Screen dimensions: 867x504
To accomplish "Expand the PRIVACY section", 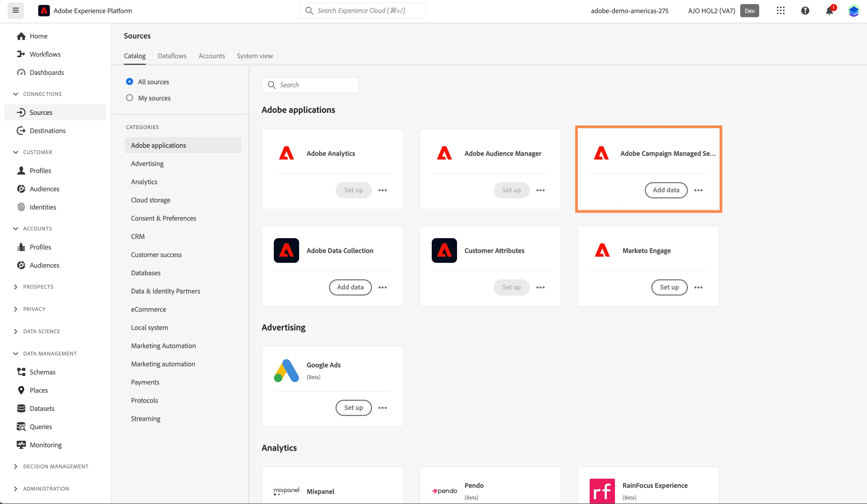I will pos(15,309).
